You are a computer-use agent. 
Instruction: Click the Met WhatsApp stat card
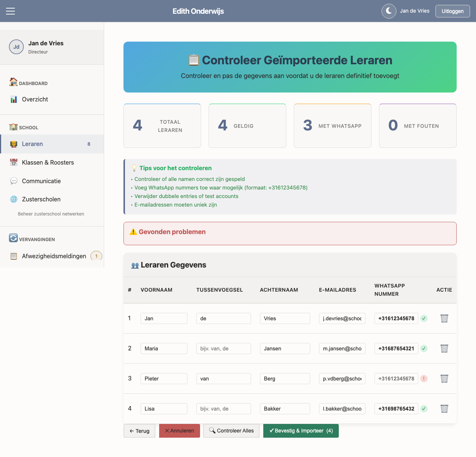(x=332, y=126)
